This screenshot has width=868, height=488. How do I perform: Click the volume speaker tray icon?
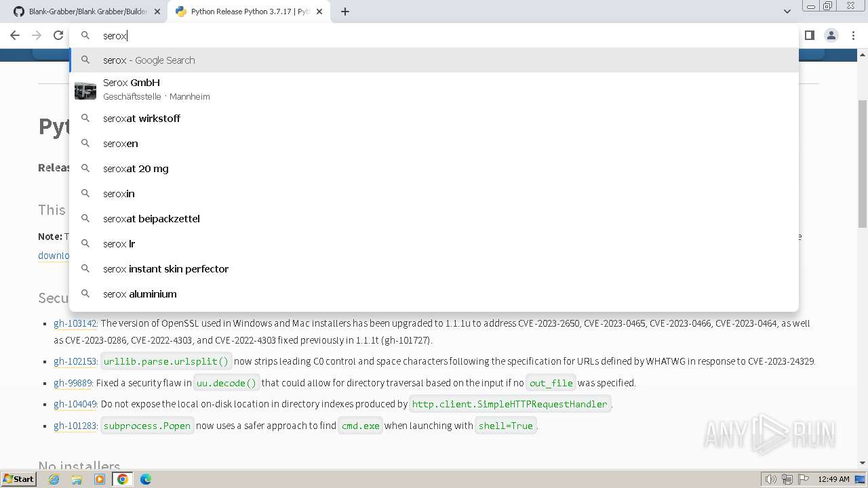coord(771,479)
